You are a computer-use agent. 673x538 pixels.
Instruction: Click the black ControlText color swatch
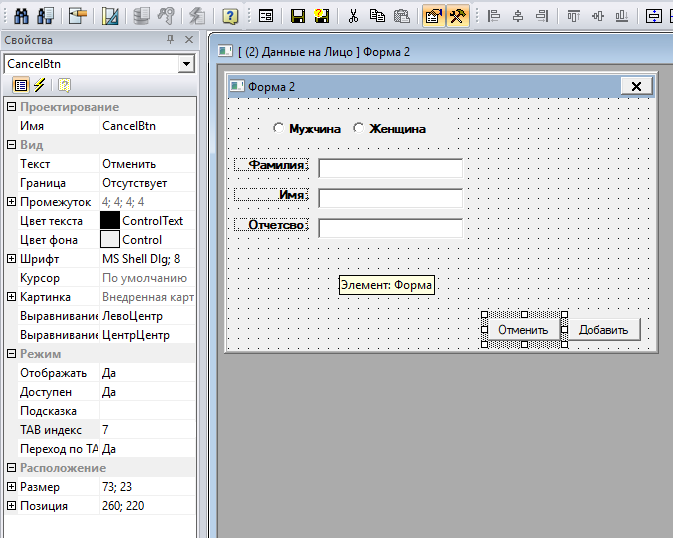pos(110,221)
